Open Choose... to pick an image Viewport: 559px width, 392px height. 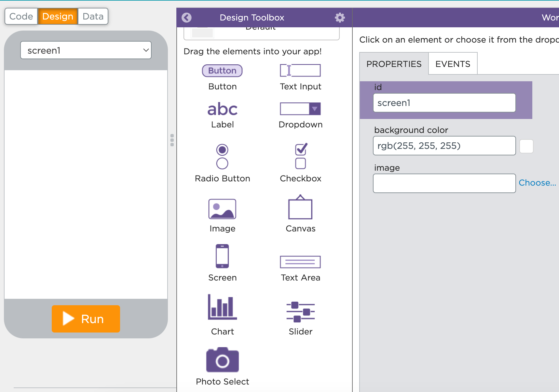coord(537,183)
